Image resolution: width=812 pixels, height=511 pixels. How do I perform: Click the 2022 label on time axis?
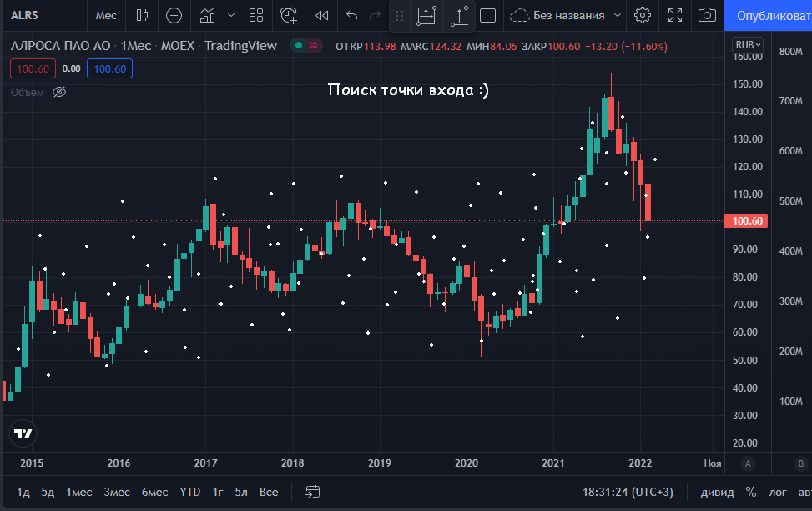[640, 463]
